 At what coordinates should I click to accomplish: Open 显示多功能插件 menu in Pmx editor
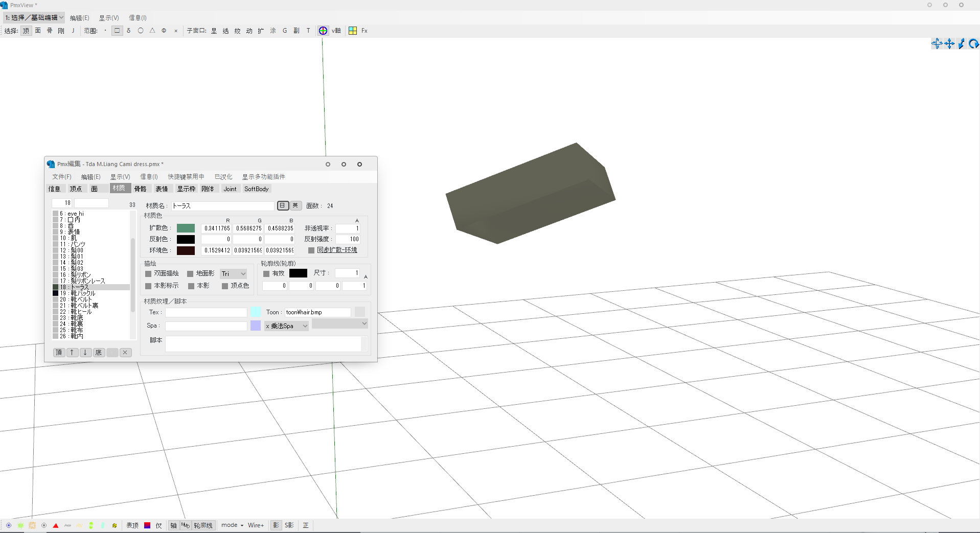pyautogui.click(x=264, y=177)
